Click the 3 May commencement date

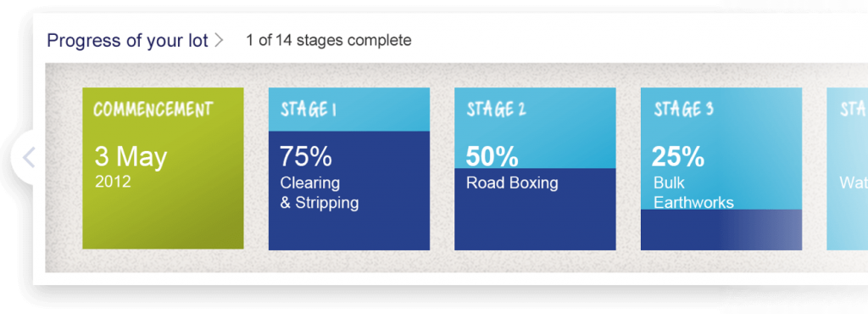pyautogui.click(x=131, y=157)
